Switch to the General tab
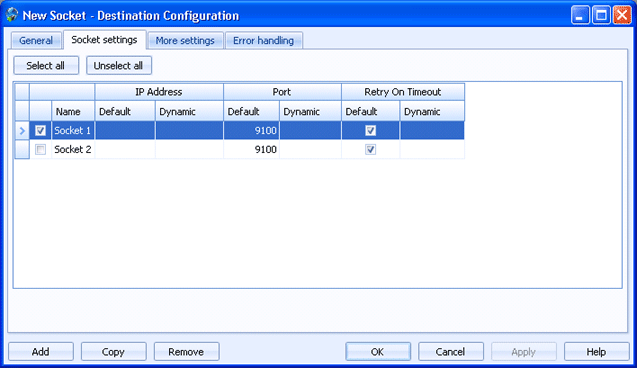637x368 pixels. (x=36, y=41)
